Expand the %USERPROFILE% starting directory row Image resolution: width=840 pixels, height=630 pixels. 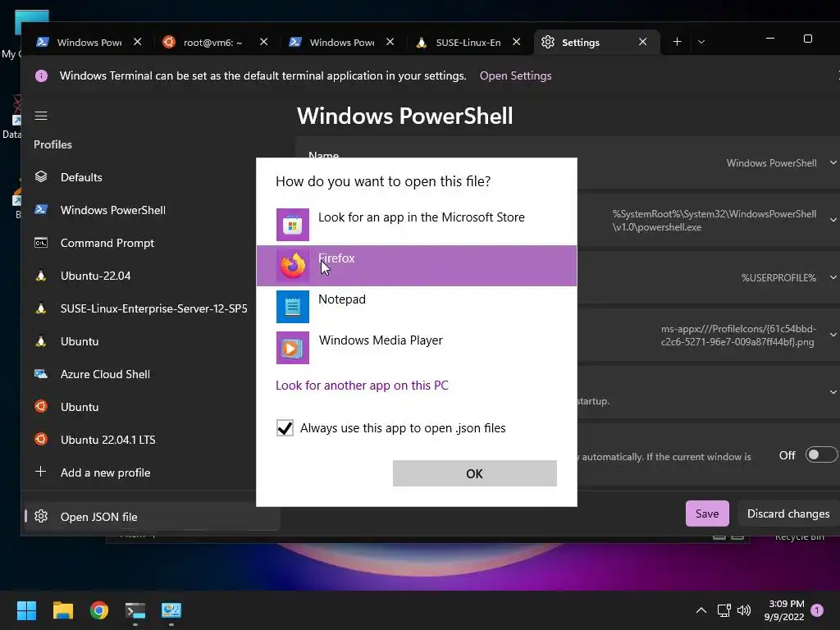(x=833, y=277)
